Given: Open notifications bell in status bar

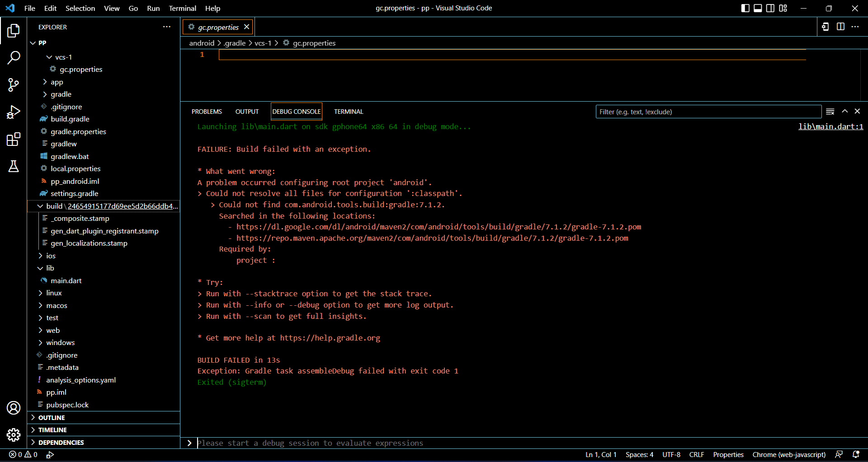Looking at the screenshot, I should [x=856, y=455].
